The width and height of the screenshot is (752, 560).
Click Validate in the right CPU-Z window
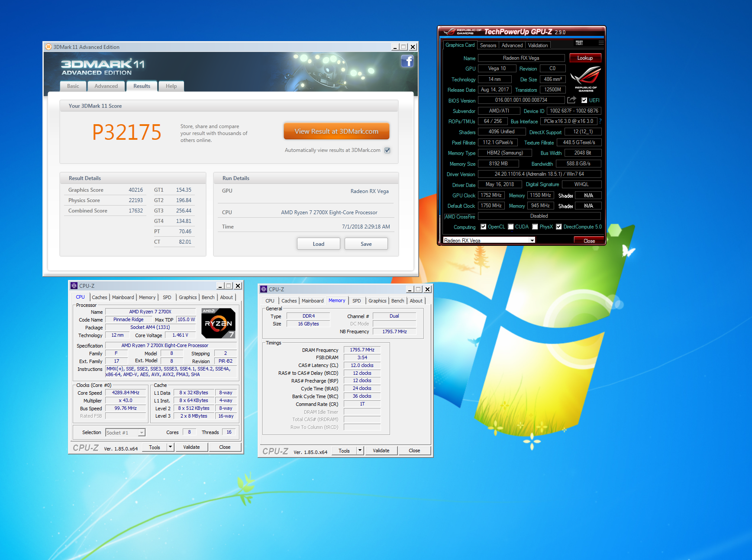381,451
